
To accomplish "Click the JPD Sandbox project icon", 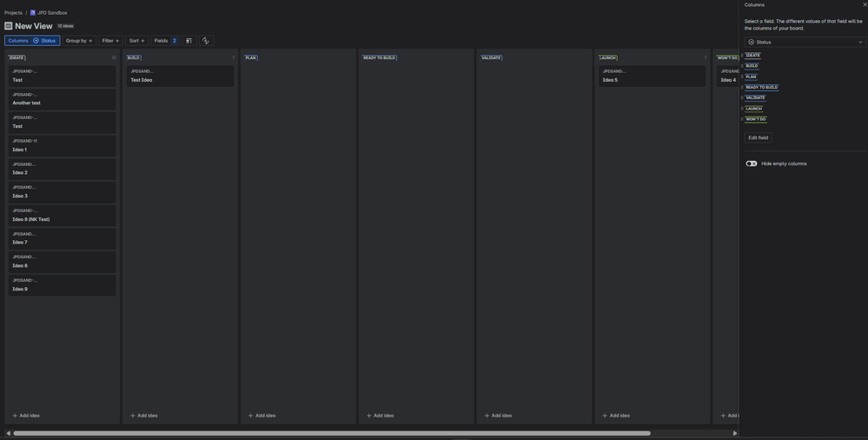I will 33,13.
